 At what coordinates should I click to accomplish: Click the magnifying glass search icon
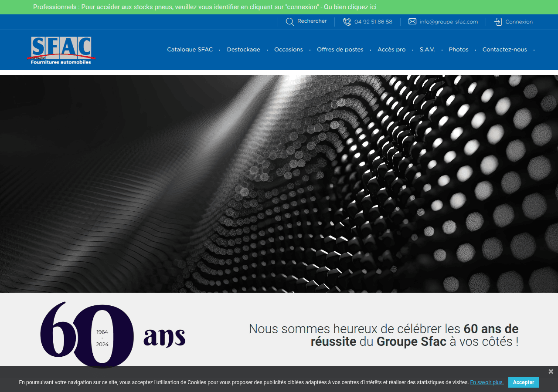(x=290, y=22)
